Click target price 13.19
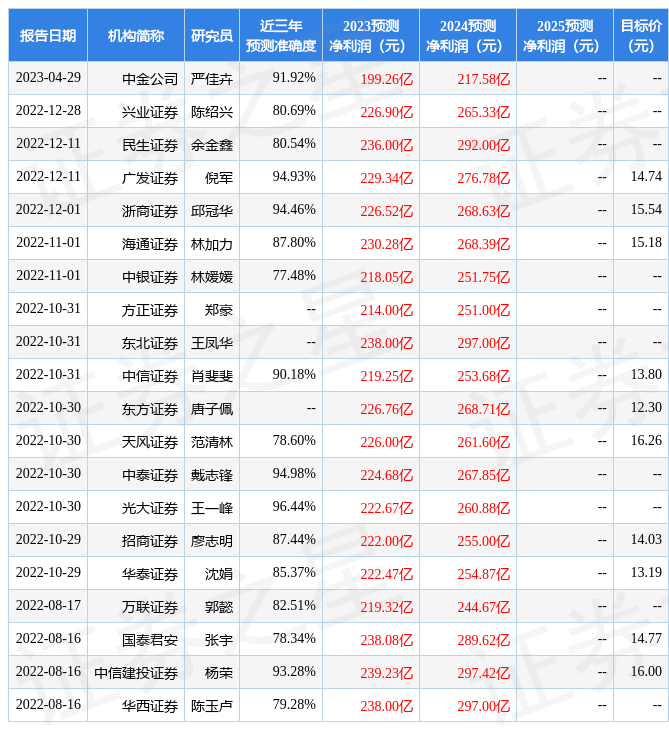669x730 pixels. coord(646,573)
